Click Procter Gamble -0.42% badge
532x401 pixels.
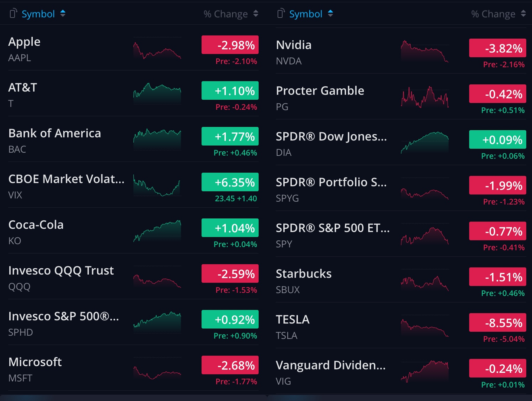(498, 94)
